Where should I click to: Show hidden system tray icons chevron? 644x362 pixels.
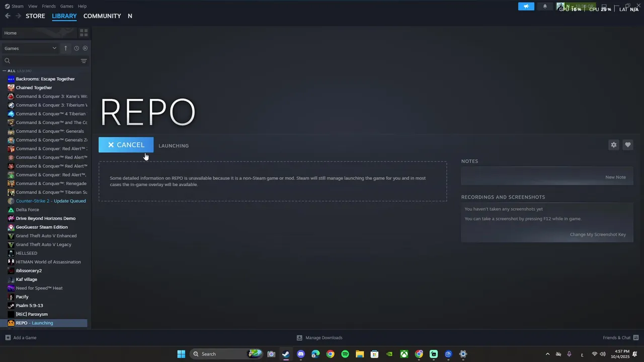pyautogui.click(x=547, y=354)
